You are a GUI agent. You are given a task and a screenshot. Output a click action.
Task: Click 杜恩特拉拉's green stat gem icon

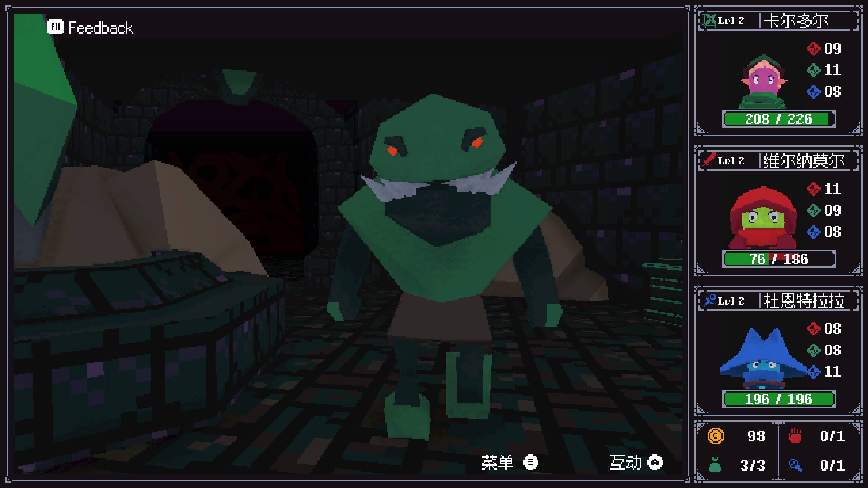(x=813, y=350)
